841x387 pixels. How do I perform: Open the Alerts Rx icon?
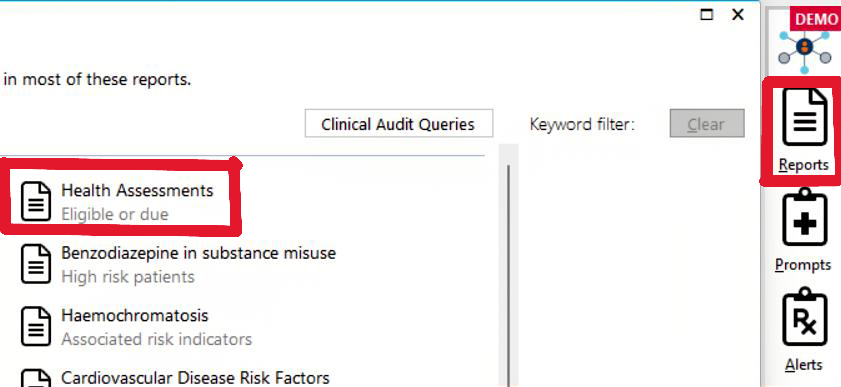pyautogui.click(x=804, y=317)
